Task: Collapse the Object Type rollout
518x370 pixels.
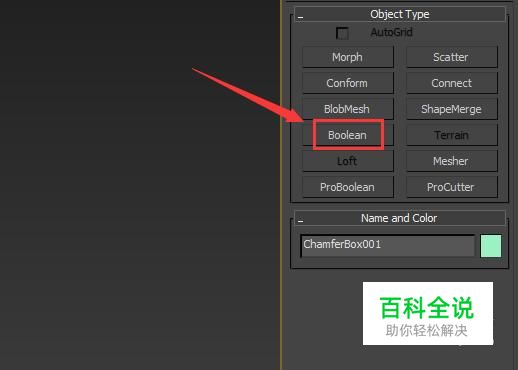Action: pos(400,14)
